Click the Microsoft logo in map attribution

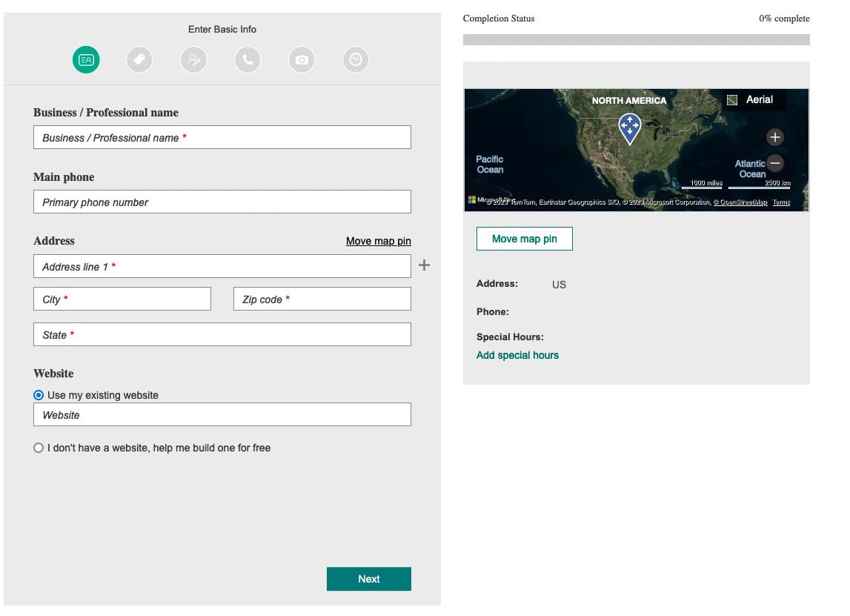471,200
